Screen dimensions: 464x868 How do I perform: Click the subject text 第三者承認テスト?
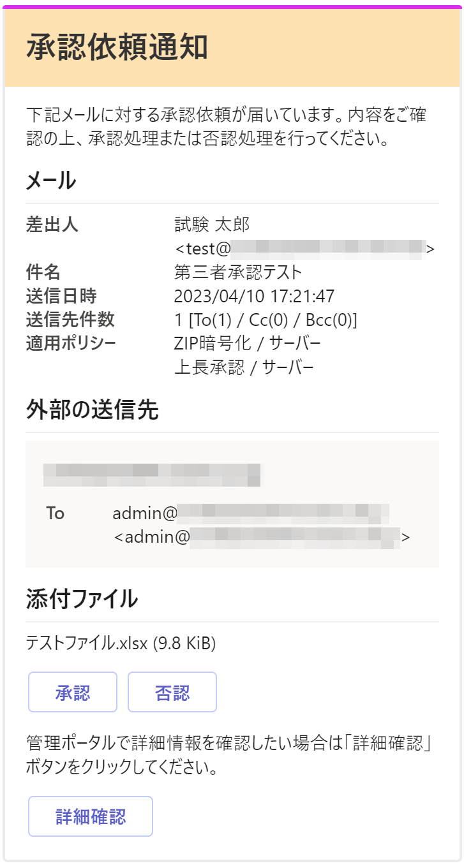point(238,272)
